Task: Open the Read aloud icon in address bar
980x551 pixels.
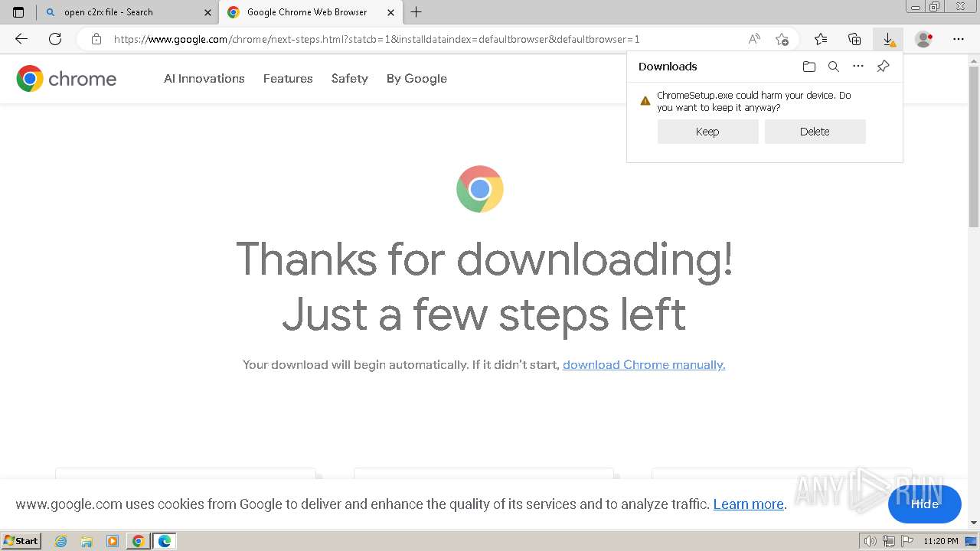Action: tap(754, 39)
